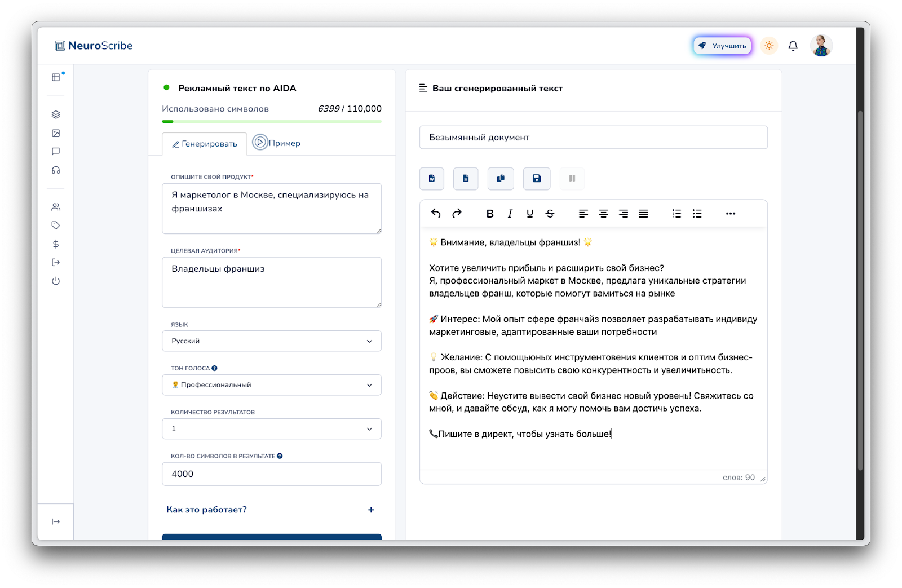Open more editor options (three dots)

pyautogui.click(x=731, y=214)
